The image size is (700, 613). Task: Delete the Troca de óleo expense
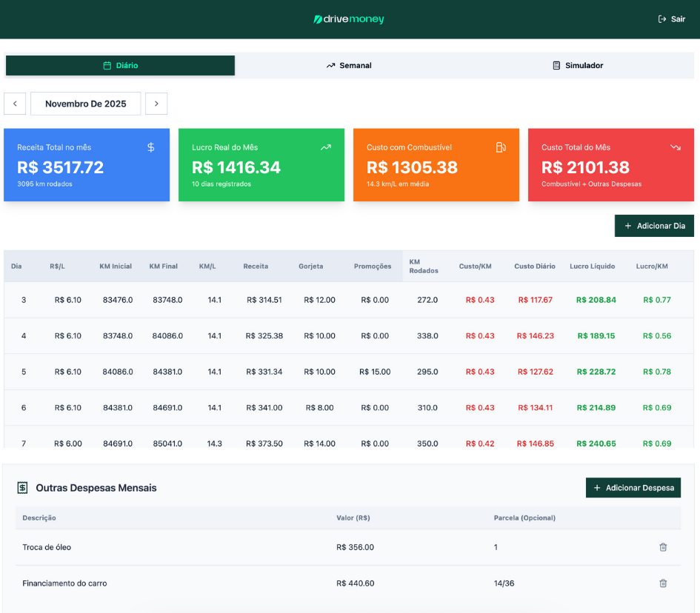[663, 547]
